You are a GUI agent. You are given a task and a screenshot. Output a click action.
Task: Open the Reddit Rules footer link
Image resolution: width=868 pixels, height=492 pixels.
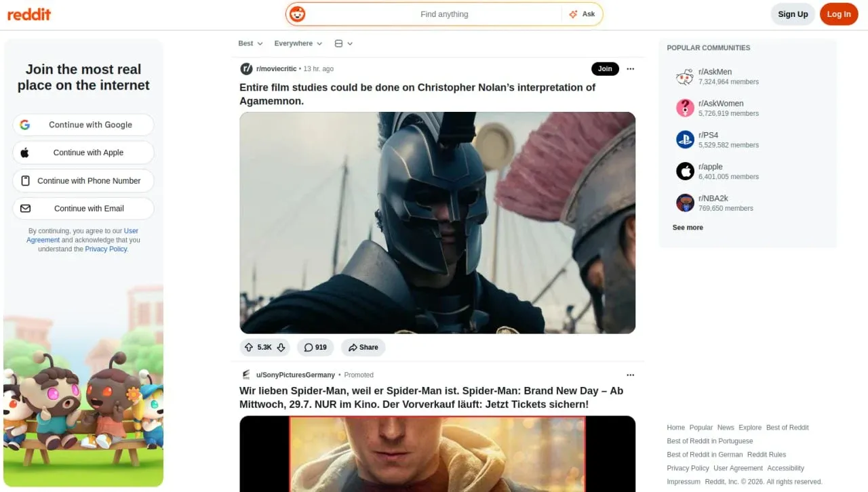767,455
